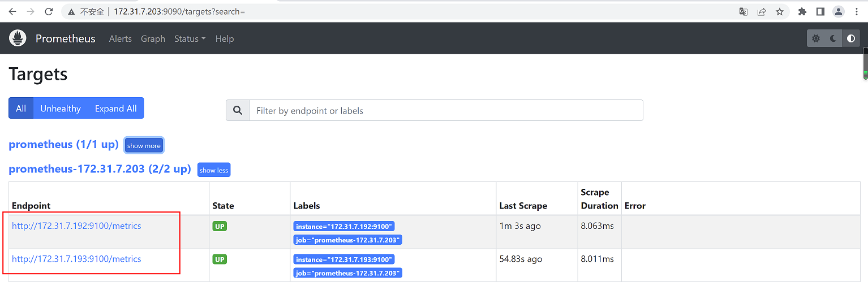868x286 pixels.
Task: Open the 172.31.7.192:9100 metrics endpoint link
Action: (x=76, y=226)
